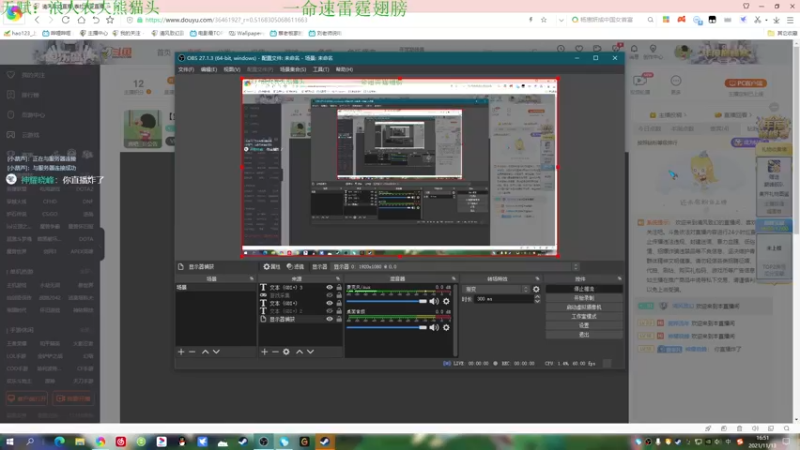Screen dimensions: 800x450
Task: Toggle visibility of the 文本 (GDI+) source
Action: (x=330, y=303)
